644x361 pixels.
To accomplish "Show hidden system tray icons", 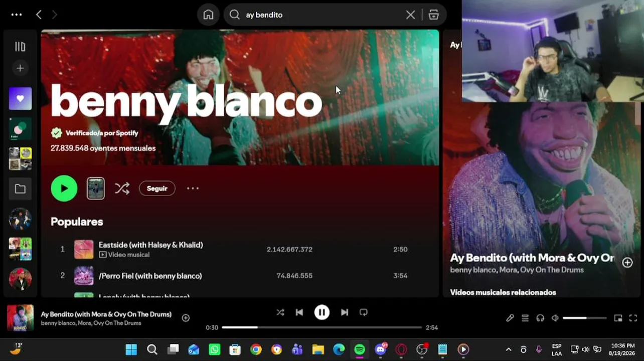I will tap(508, 349).
